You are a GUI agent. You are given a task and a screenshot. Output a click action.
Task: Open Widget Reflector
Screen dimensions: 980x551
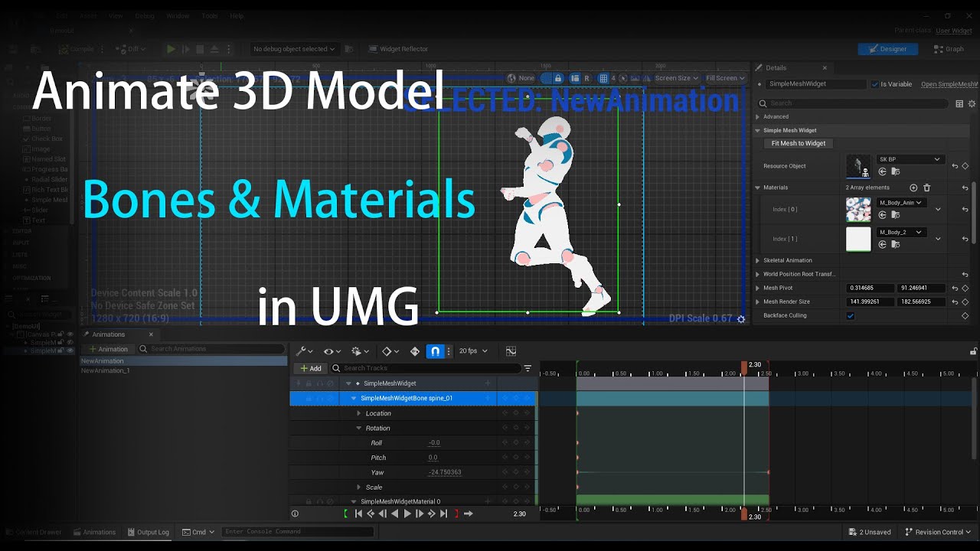point(398,49)
